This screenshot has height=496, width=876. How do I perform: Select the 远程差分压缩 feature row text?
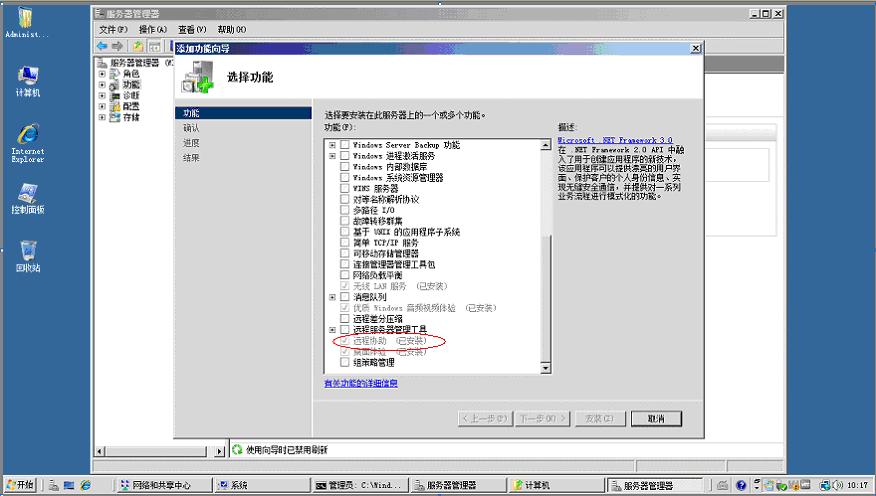pos(378,319)
